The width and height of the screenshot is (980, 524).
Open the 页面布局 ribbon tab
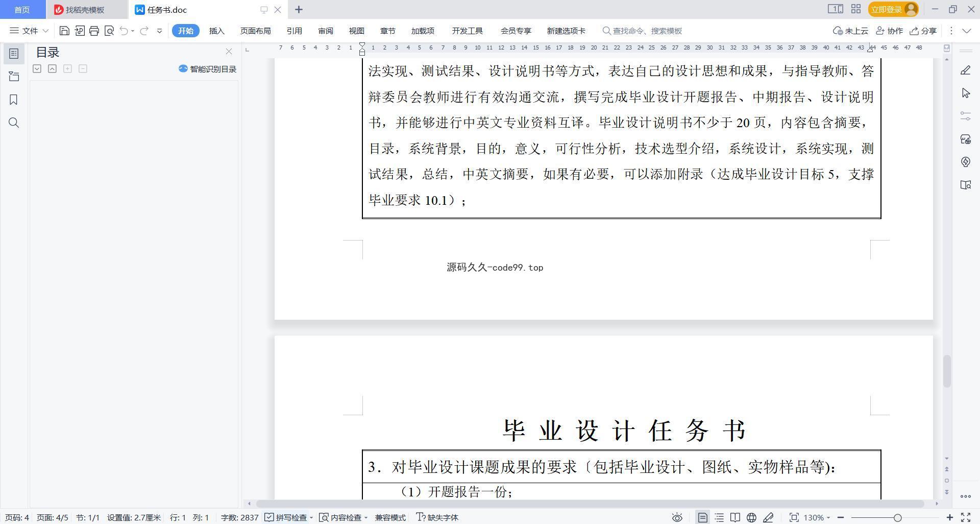(255, 31)
